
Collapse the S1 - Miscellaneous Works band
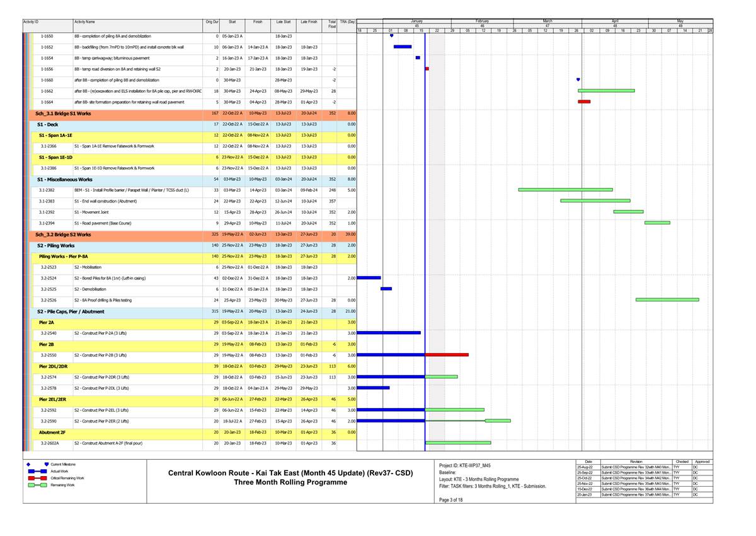pos(64,179)
